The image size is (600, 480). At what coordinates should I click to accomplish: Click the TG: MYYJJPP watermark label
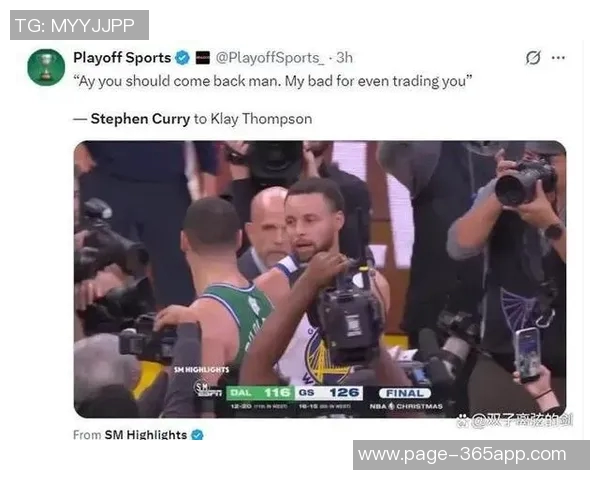click(79, 25)
